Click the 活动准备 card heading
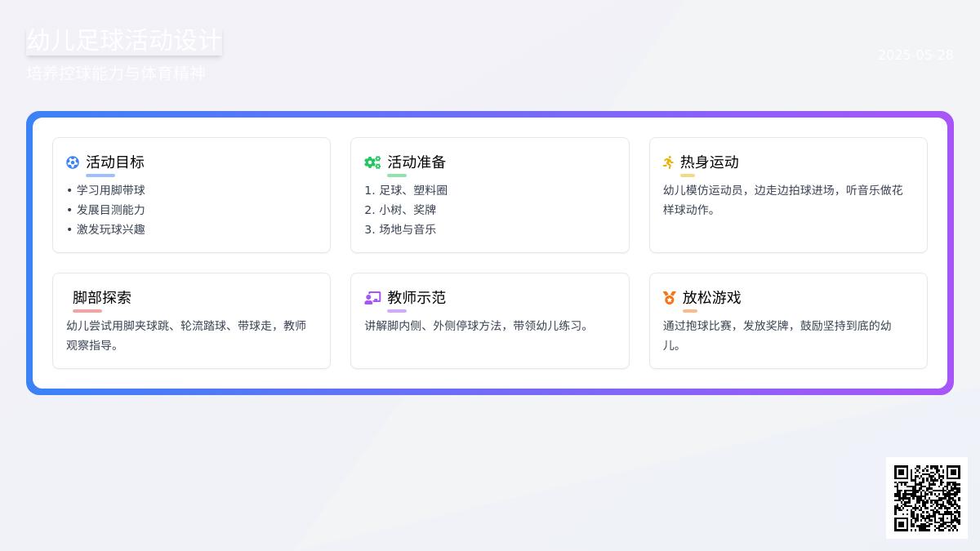The height and width of the screenshot is (551, 980). pos(416,162)
